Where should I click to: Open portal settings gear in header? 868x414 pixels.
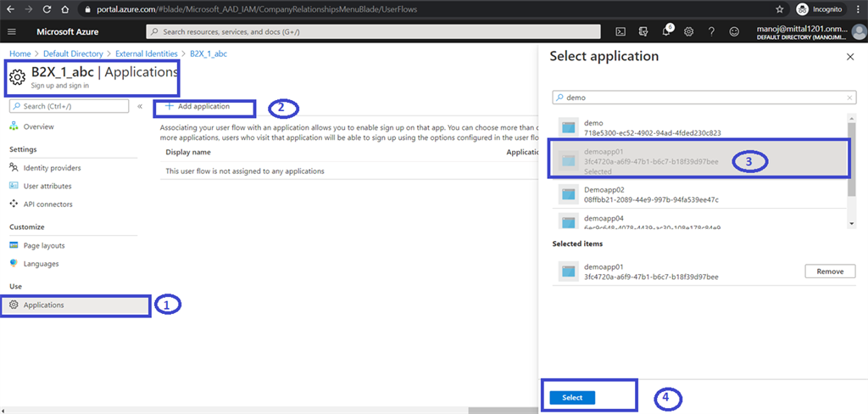click(688, 31)
